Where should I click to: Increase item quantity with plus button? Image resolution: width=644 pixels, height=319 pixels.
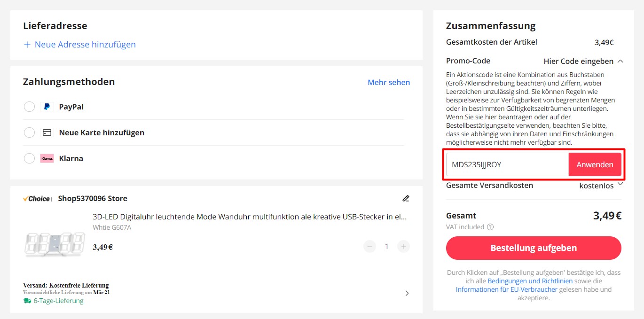click(403, 246)
